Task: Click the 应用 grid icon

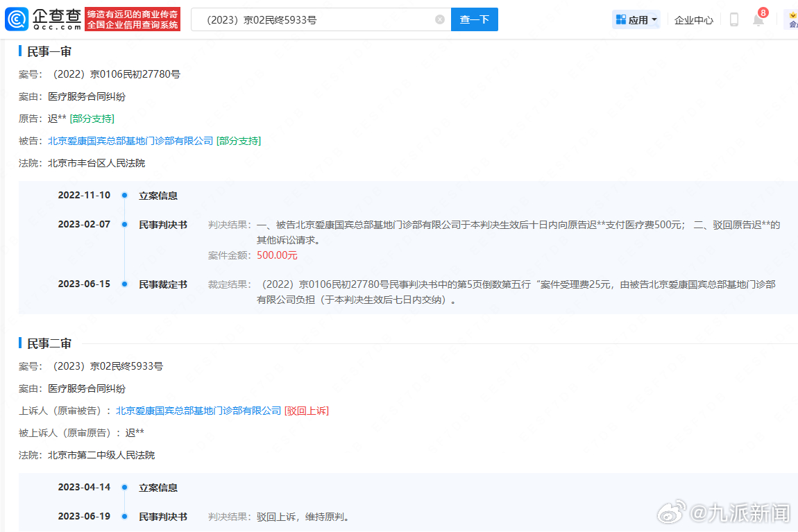Action: [x=621, y=20]
